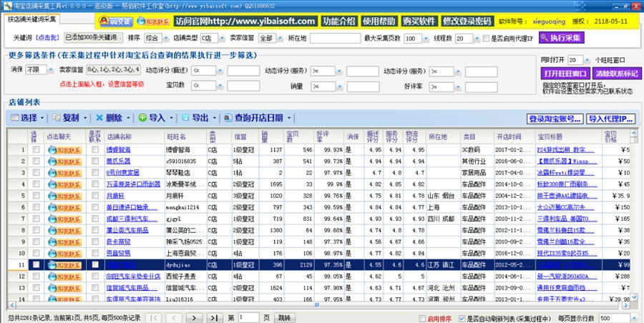Click 访问官网 yibaisoft.com banner link

245,21
